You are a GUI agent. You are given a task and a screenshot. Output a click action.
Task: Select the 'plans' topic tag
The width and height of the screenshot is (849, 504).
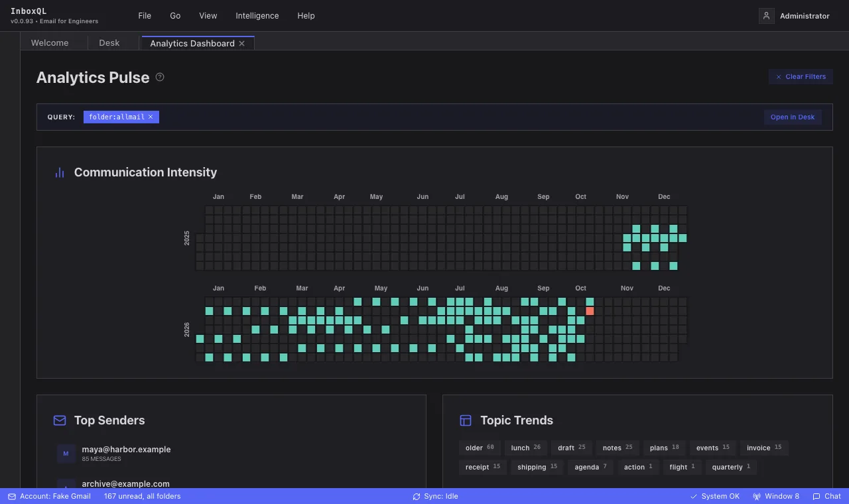click(664, 448)
